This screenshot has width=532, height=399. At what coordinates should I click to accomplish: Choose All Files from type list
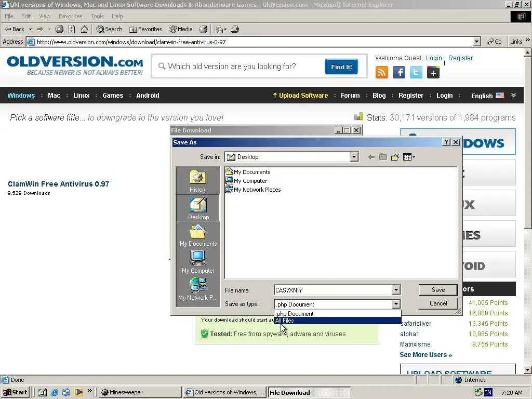pyautogui.click(x=338, y=320)
